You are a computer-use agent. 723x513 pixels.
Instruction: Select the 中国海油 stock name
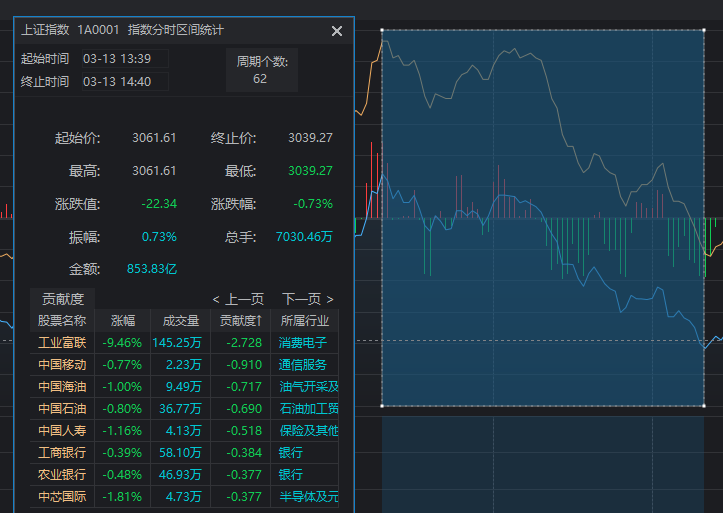62,387
